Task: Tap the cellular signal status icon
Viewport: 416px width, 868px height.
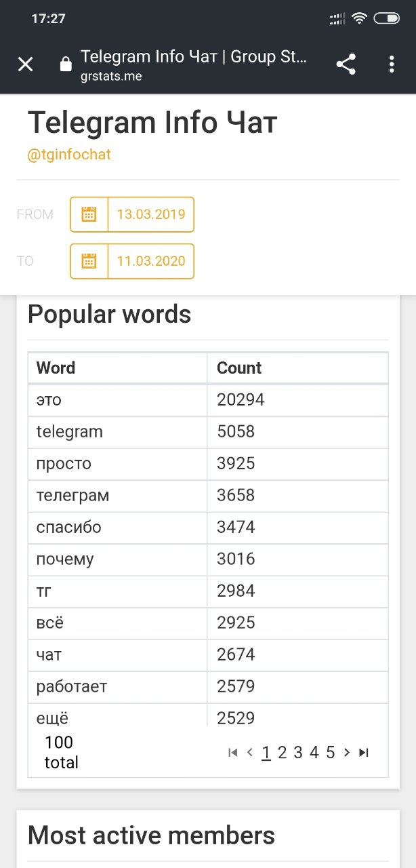Action: (x=337, y=18)
